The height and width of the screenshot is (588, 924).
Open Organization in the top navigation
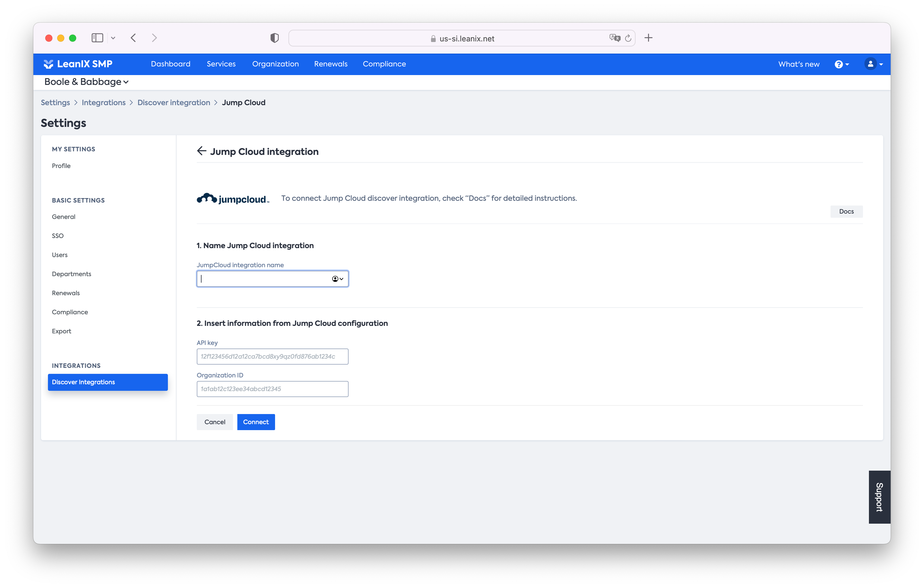(x=275, y=64)
